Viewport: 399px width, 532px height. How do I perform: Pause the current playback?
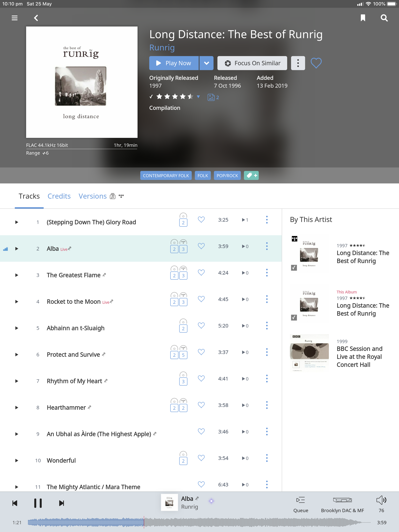38,503
